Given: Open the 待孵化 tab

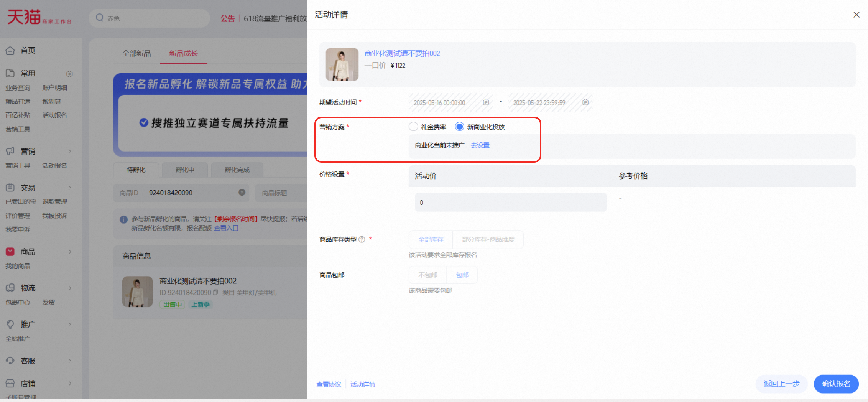Looking at the screenshot, I should [136, 170].
